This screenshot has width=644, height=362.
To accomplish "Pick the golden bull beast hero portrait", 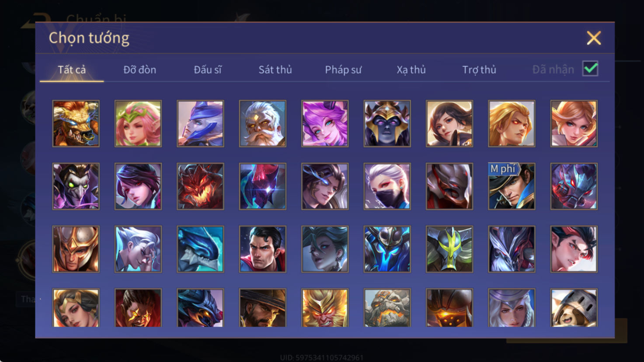I will click(x=76, y=124).
